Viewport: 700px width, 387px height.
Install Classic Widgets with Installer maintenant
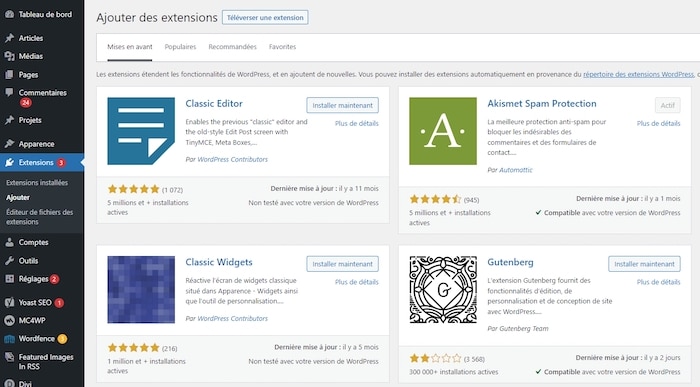tap(342, 264)
